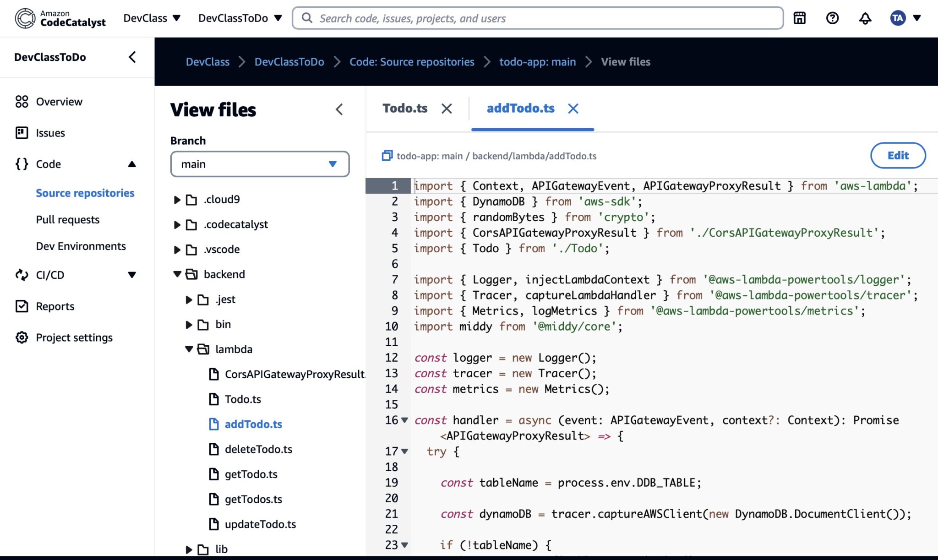The image size is (938, 560).
Task: Close the addTodo.ts tab
Action: pos(573,109)
